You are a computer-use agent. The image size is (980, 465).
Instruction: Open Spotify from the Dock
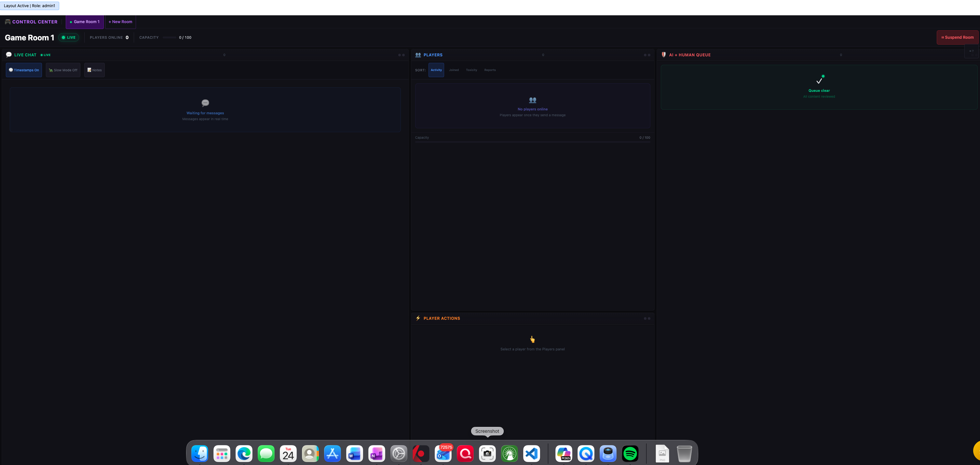(x=630, y=453)
